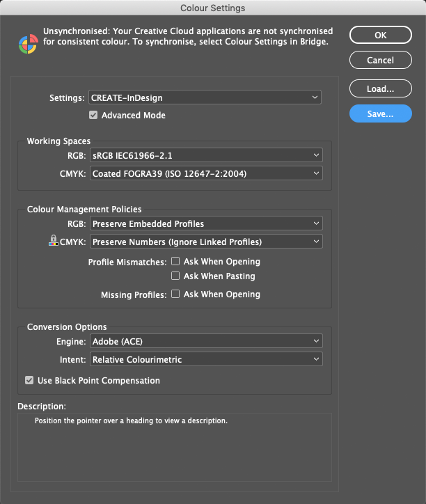
Task: Uncheck the Advanced Mode checkbox
Action: 93,115
